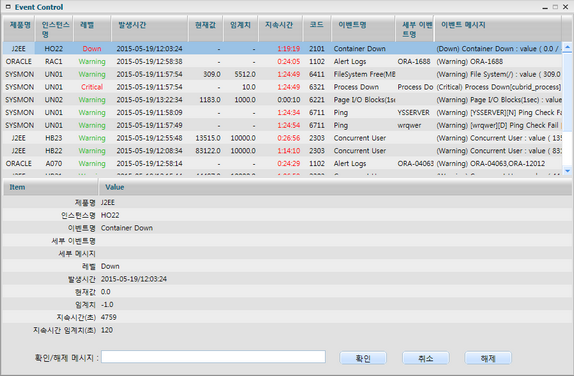Click the 이벤트명 Container Down detail row
This screenshot has width=574, height=376.
287,228
